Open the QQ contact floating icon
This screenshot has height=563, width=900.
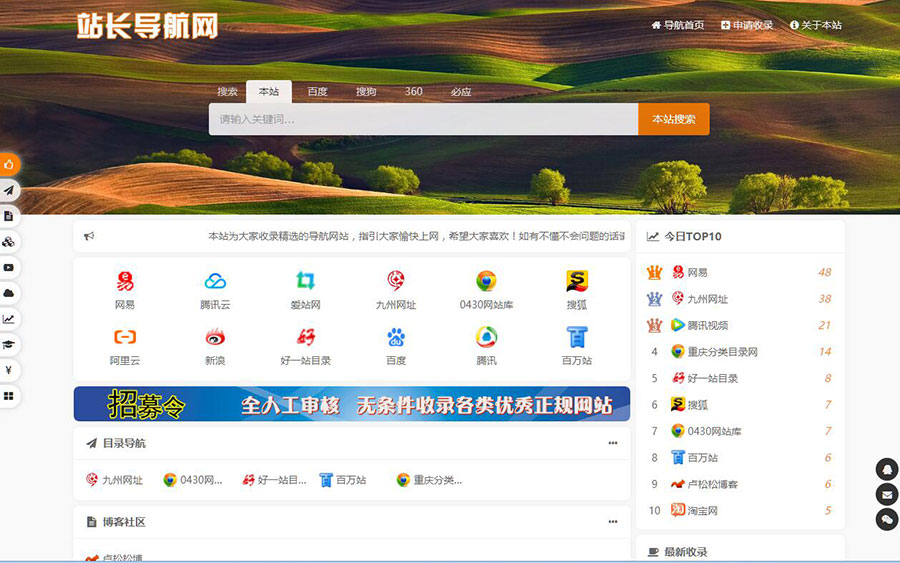point(886,469)
